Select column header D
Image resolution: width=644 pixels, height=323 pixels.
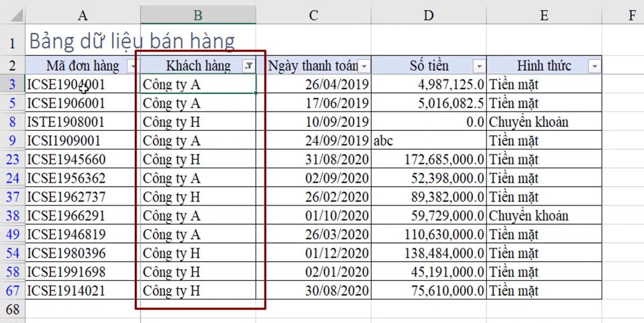[428, 16]
